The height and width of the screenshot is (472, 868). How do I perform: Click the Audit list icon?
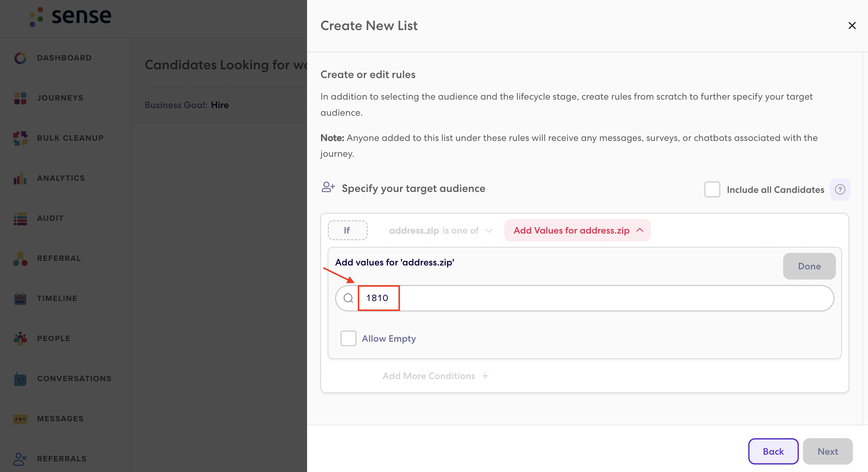click(x=20, y=218)
